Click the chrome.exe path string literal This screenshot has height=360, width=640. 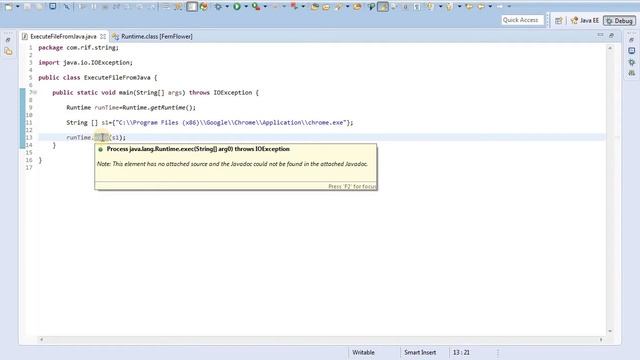(x=232, y=122)
